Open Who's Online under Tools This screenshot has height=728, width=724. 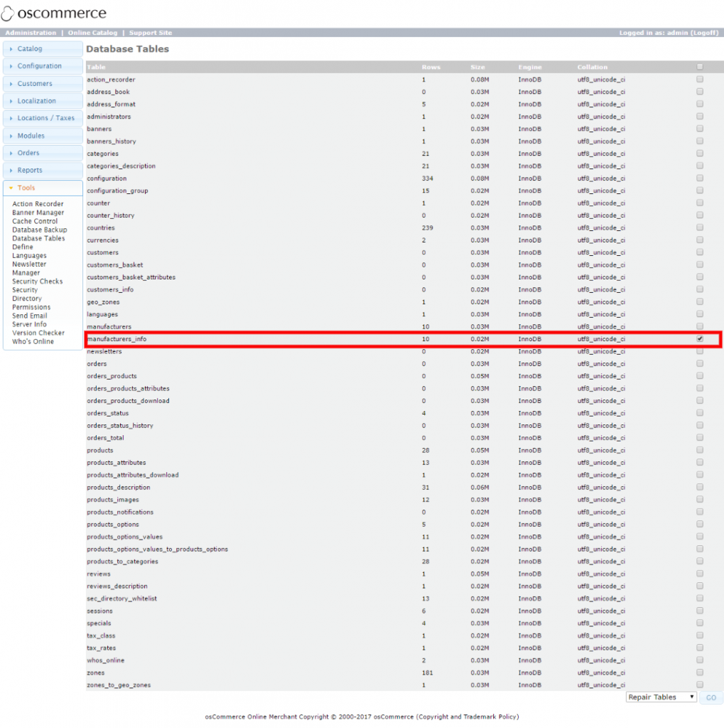pos(33,341)
